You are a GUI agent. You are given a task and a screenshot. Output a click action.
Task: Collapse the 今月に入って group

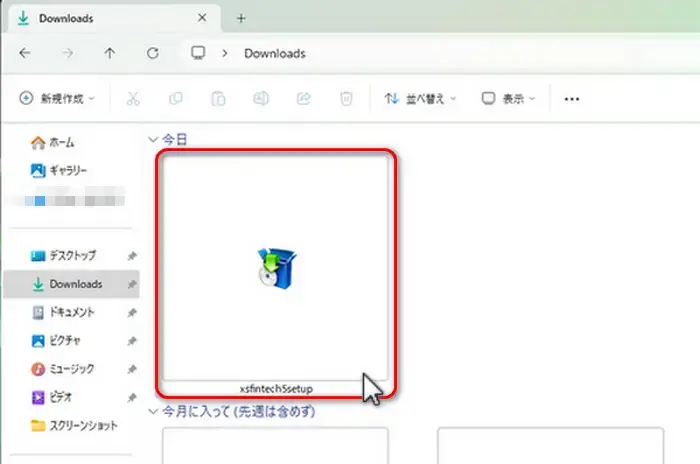click(x=153, y=411)
